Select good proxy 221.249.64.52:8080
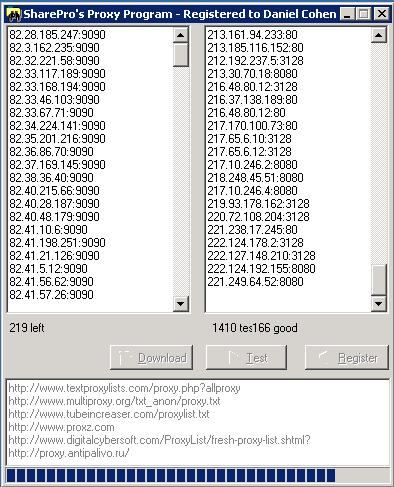Image resolution: width=394 pixels, height=487 pixels. click(x=255, y=282)
